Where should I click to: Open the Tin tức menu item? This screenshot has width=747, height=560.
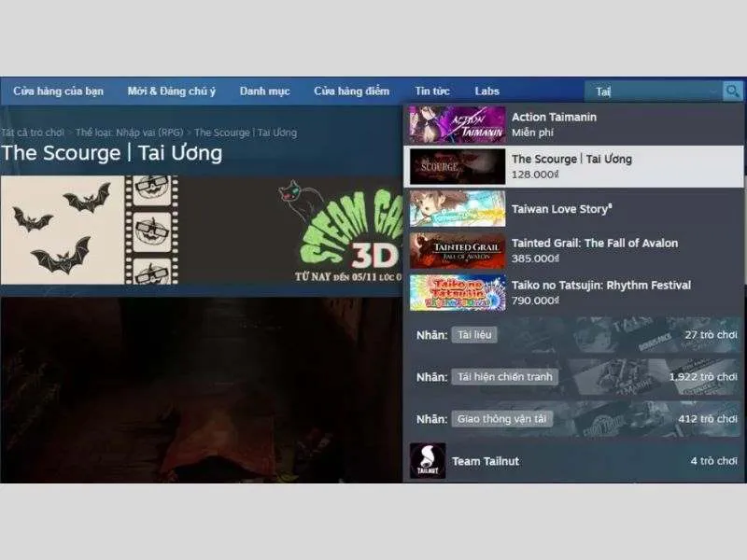point(432,91)
